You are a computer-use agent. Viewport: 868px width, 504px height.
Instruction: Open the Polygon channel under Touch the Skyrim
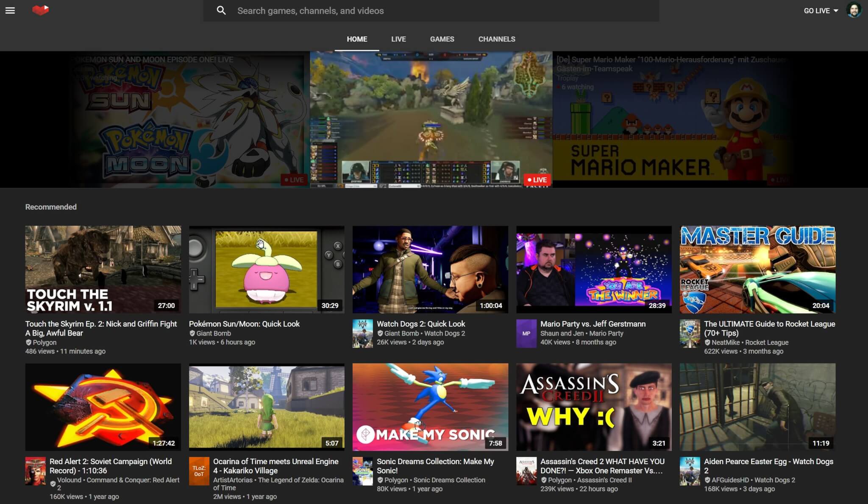pyautogui.click(x=45, y=342)
